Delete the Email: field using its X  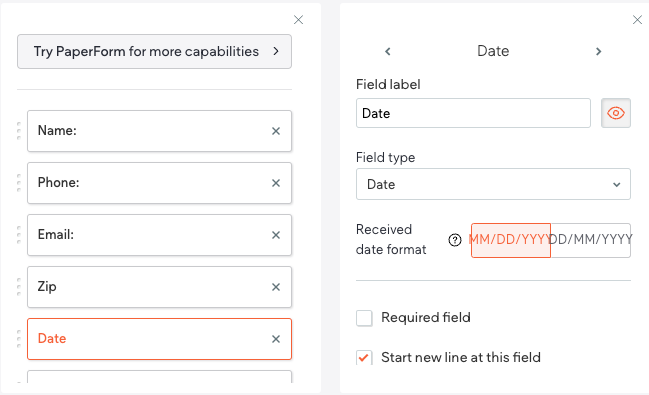pyautogui.click(x=276, y=235)
